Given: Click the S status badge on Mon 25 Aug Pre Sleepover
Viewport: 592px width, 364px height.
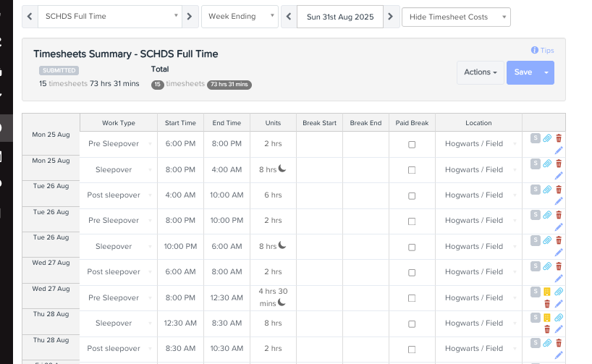Looking at the screenshot, I should tap(536, 138).
